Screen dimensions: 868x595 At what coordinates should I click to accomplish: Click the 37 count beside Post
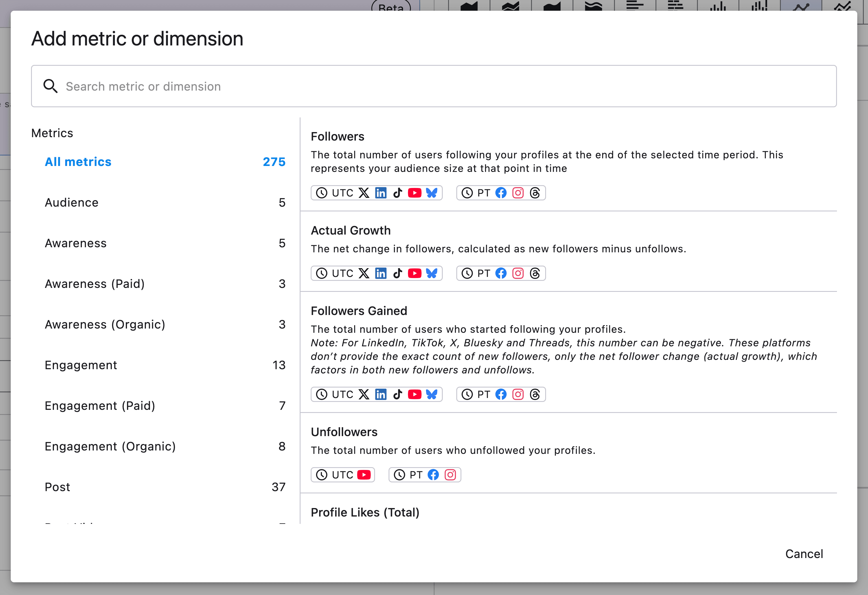click(279, 487)
